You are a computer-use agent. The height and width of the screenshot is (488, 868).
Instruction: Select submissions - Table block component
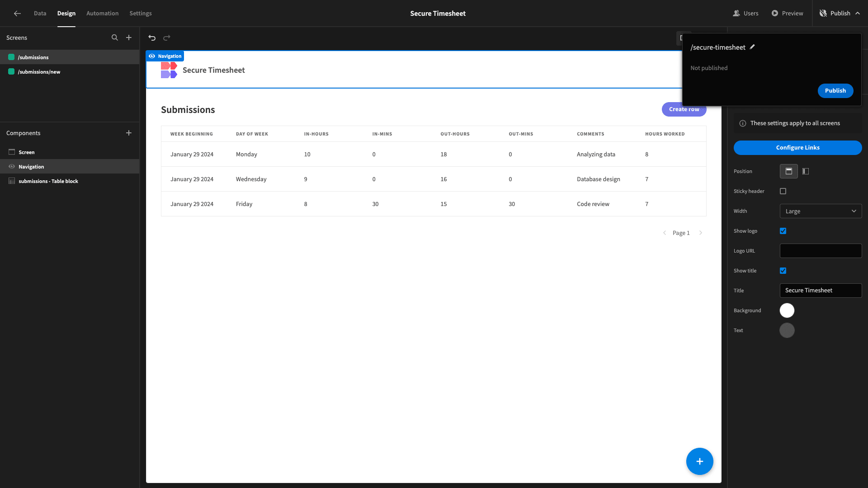pyautogui.click(x=70, y=181)
